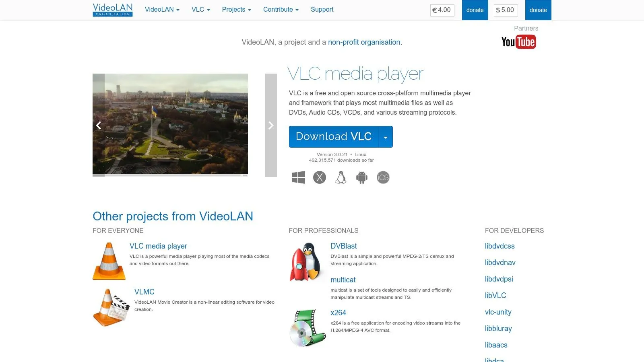Click the x264 film reel icon
This screenshot has width=644, height=362.
coord(307,327)
